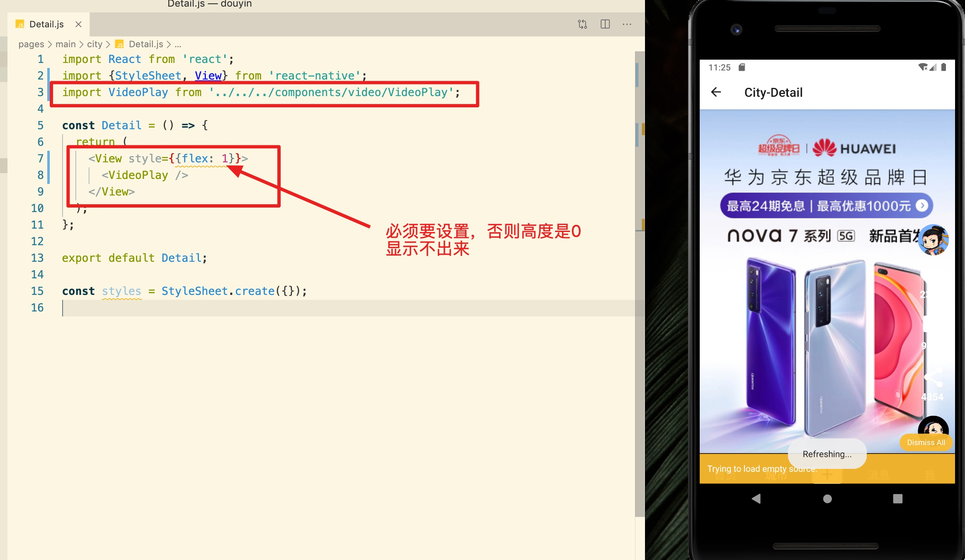Tap the Android recent apps square button
Screen dimensions: 965x560
click(898, 499)
